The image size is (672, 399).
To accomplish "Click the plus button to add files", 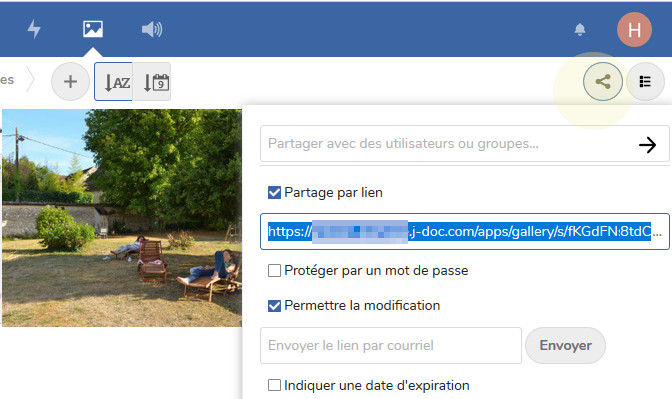I will point(70,81).
